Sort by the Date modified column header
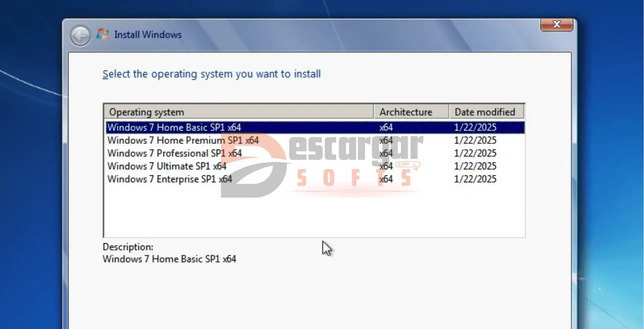Image resolution: width=644 pixels, height=329 pixels. tap(486, 112)
